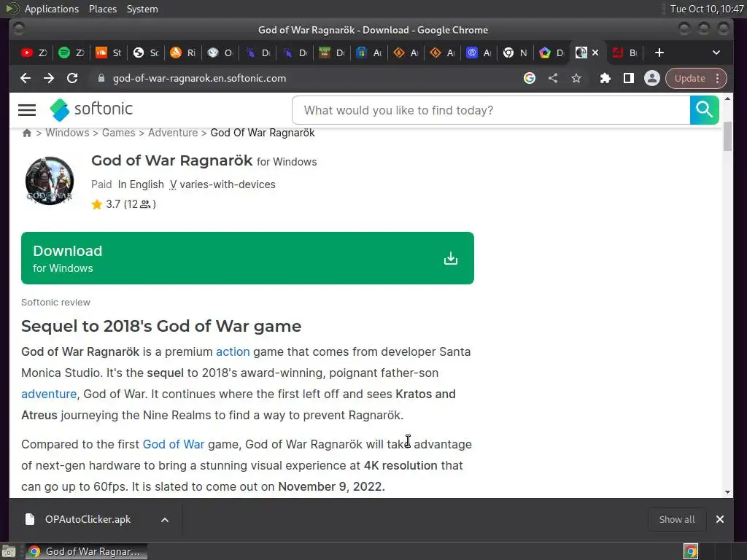Viewport: 747px width, 560px height.
Task: Toggle Chrome side panel icon
Action: click(x=628, y=78)
